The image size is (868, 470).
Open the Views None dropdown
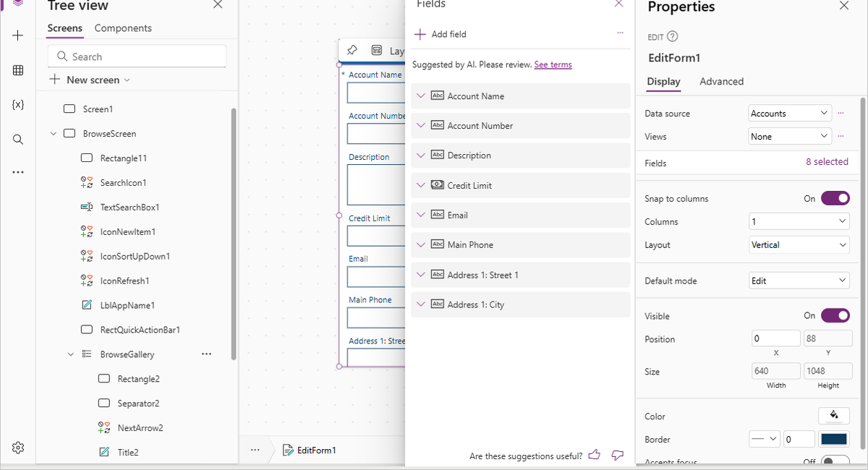(x=790, y=136)
